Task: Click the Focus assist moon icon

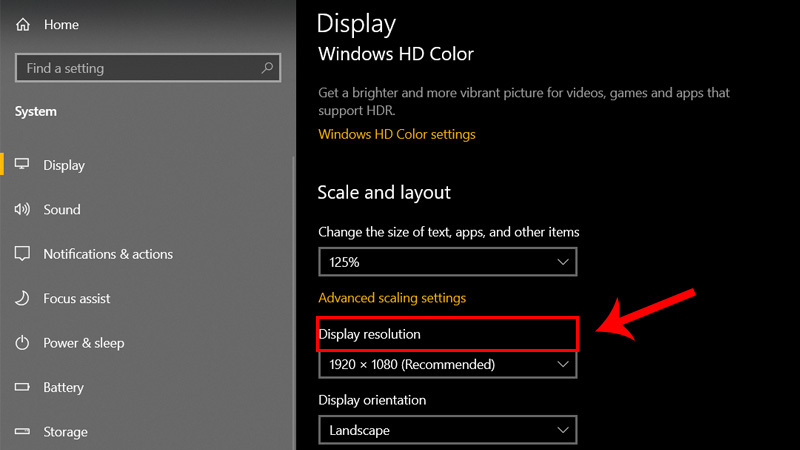Action: [x=22, y=298]
